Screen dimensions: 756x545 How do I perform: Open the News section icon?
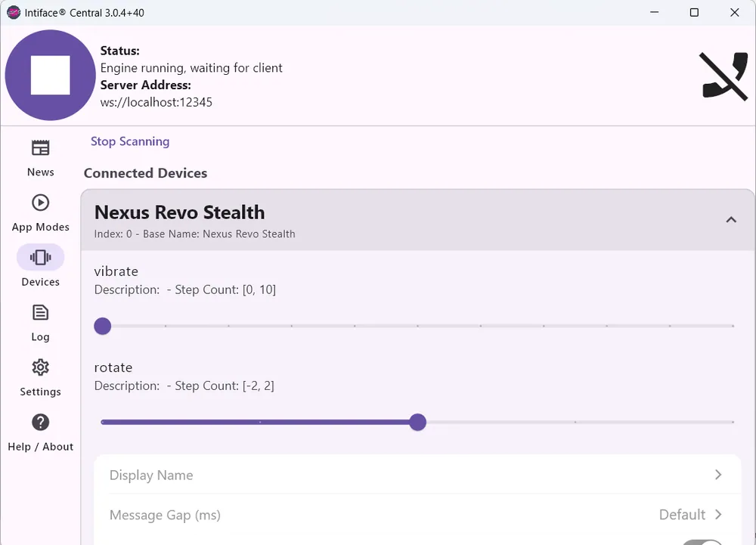click(41, 148)
